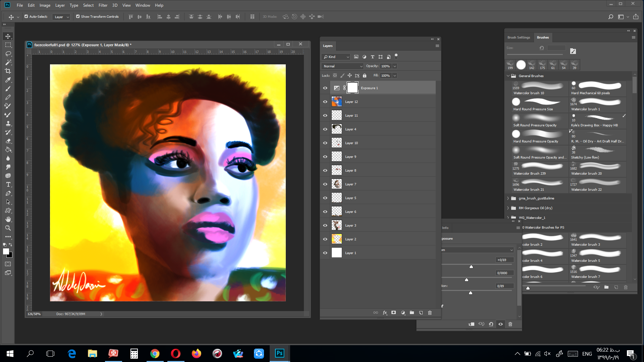Reset adjustment to defaults in Properties panel
This screenshot has height=362, width=644.
click(x=491, y=324)
